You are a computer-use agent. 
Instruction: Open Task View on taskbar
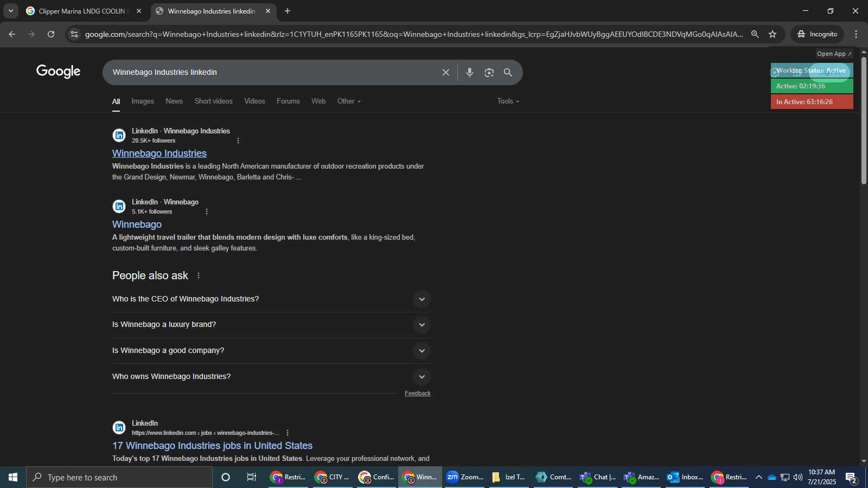coord(251,477)
